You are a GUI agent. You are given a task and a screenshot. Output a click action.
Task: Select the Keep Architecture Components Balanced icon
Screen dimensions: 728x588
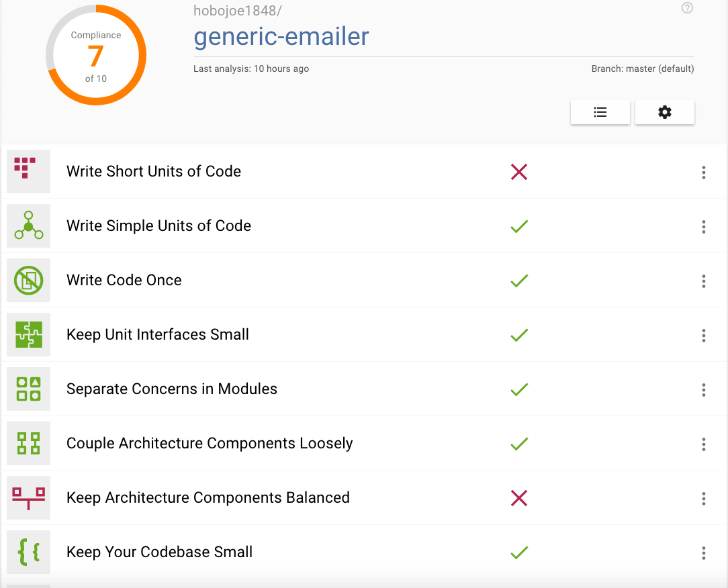pos(28,498)
